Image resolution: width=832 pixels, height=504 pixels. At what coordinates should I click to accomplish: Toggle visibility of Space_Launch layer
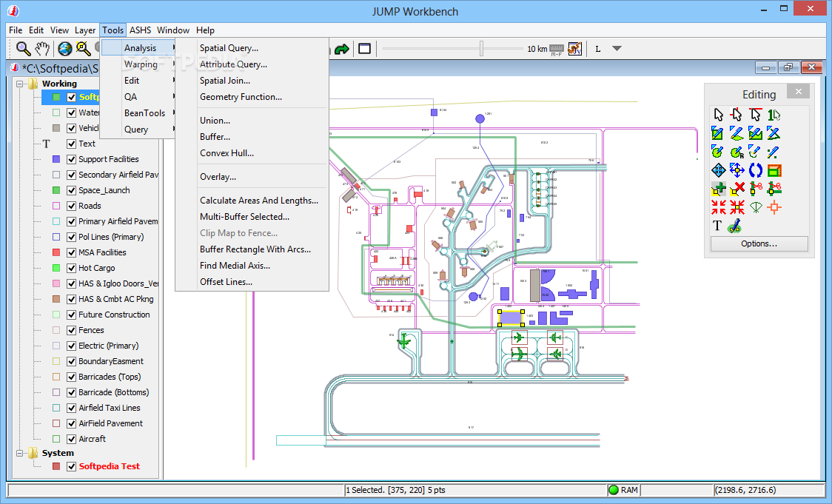tap(71, 190)
